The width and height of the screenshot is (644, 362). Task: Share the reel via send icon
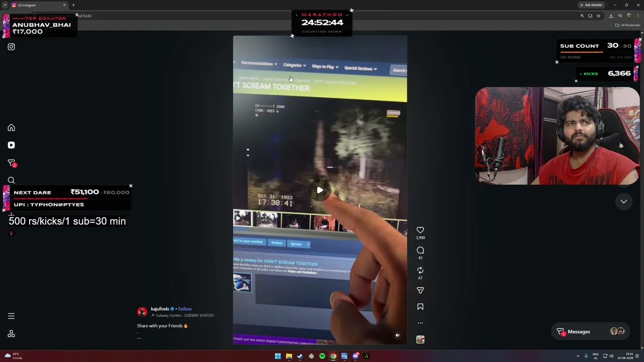pyautogui.click(x=420, y=291)
